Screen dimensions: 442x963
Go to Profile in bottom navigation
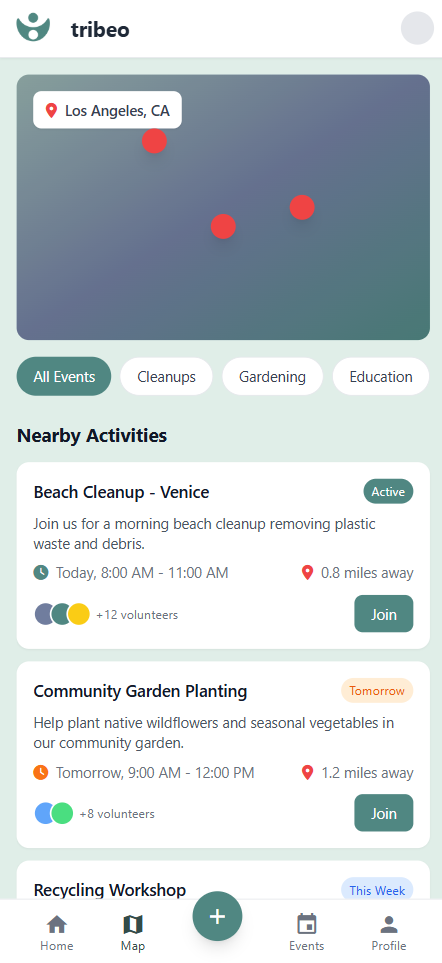tap(389, 932)
